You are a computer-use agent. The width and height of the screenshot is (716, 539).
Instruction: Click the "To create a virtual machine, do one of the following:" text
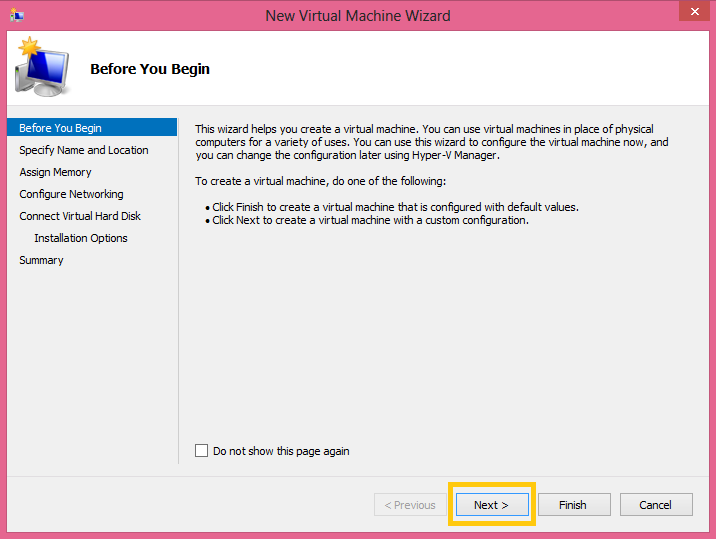click(321, 181)
